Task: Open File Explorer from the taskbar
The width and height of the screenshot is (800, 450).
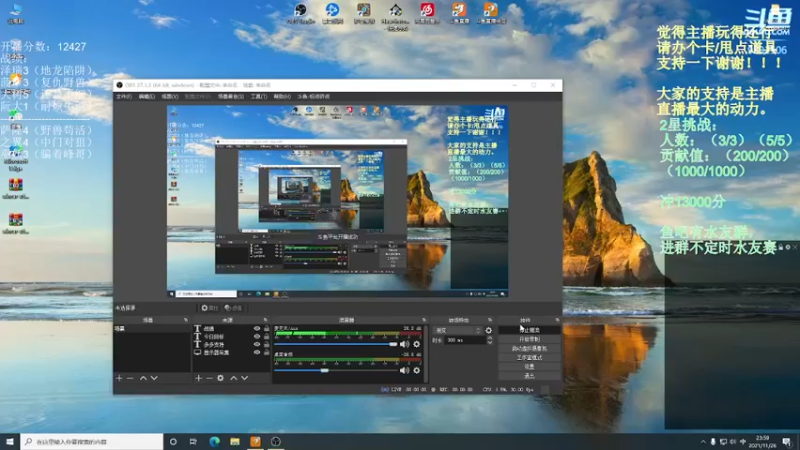Action: [235, 441]
